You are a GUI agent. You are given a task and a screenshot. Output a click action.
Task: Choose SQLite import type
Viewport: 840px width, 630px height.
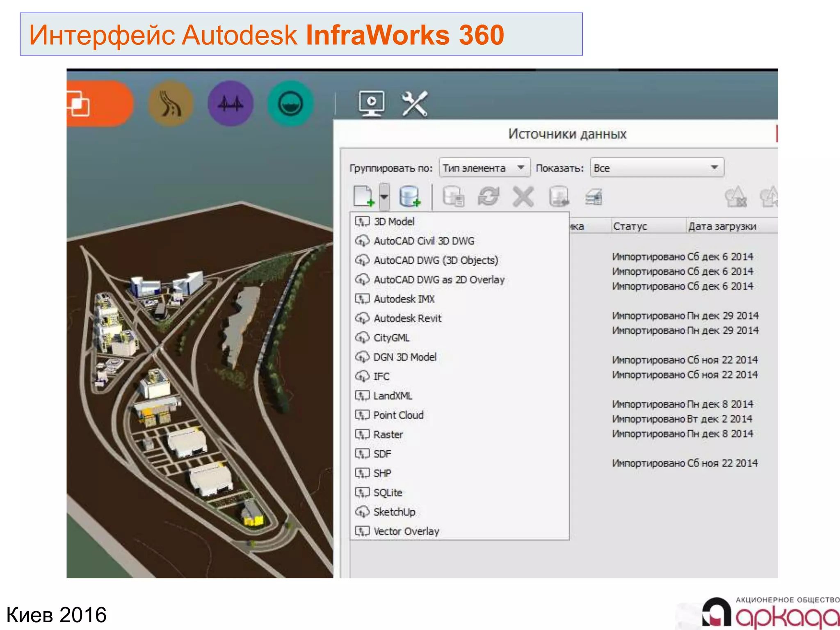[459, 493]
